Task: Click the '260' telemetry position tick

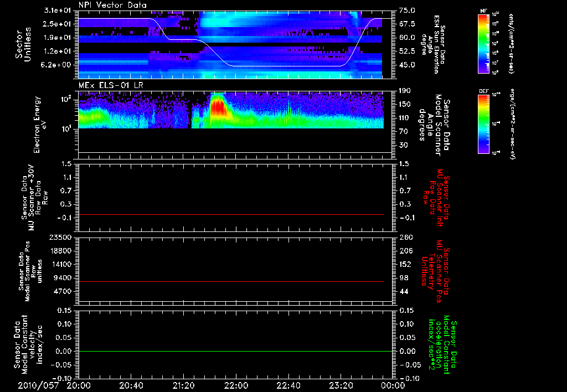Action: pyautogui.click(x=405, y=238)
